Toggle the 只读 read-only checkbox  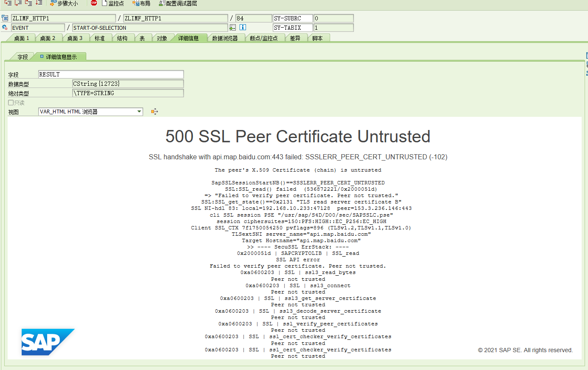click(11, 102)
